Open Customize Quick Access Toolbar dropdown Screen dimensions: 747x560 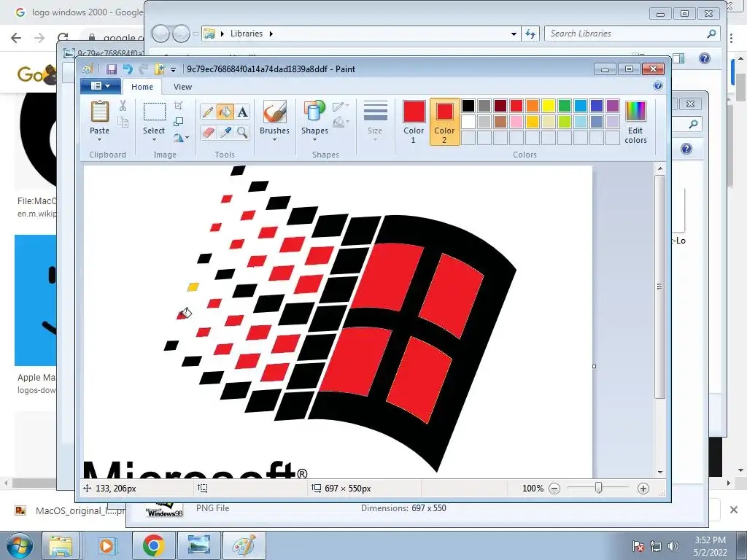point(174,69)
